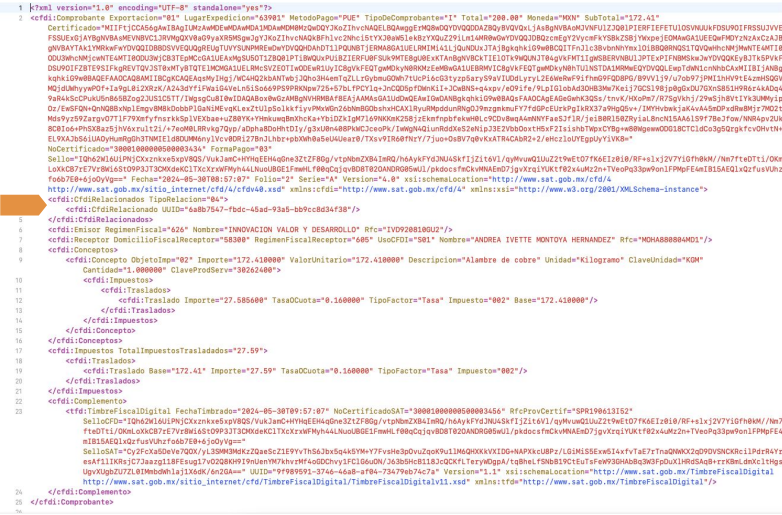Click the opening cfdi:Conceptos tag

pos(83,250)
